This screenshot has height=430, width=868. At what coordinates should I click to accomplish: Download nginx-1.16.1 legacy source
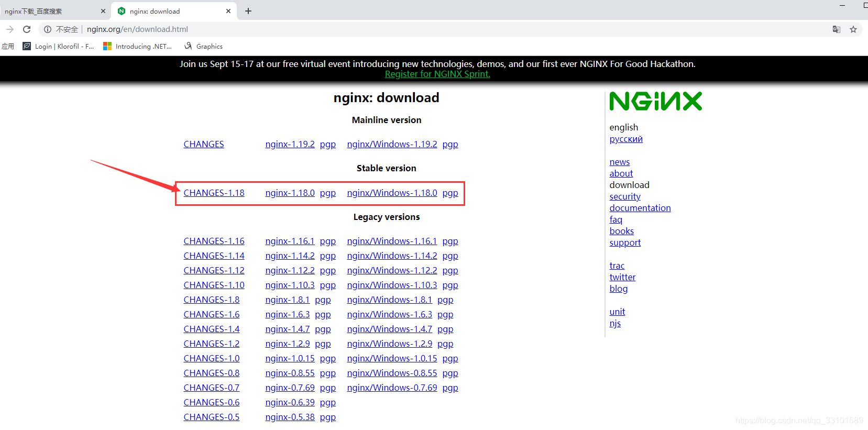click(x=290, y=241)
